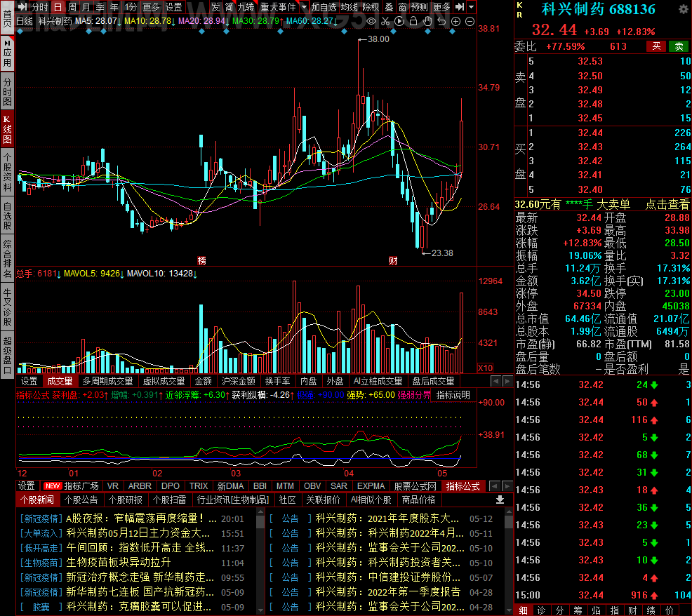Select MACD-row SAR indicator tab
This screenshot has width=692, height=616.
pyautogui.click(x=339, y=486)
